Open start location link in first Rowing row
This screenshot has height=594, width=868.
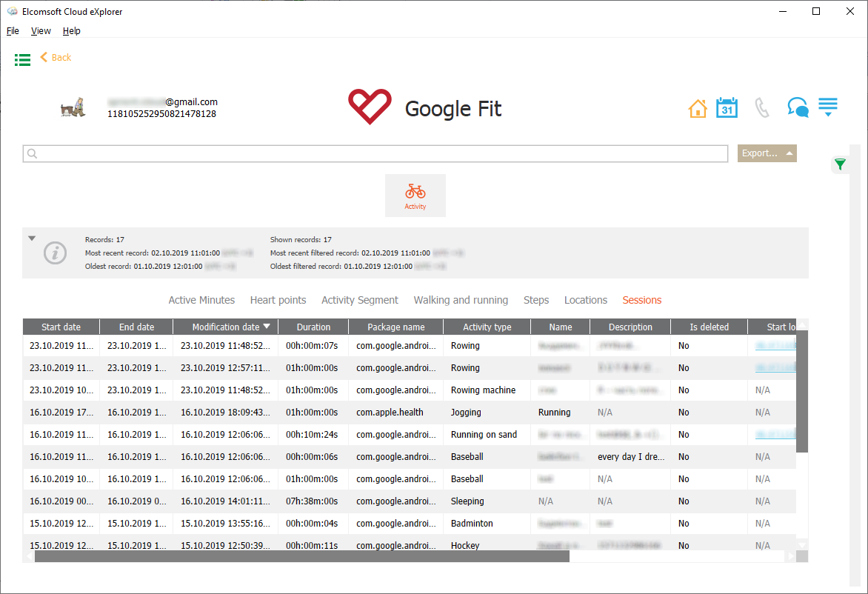tap(775, 345)
